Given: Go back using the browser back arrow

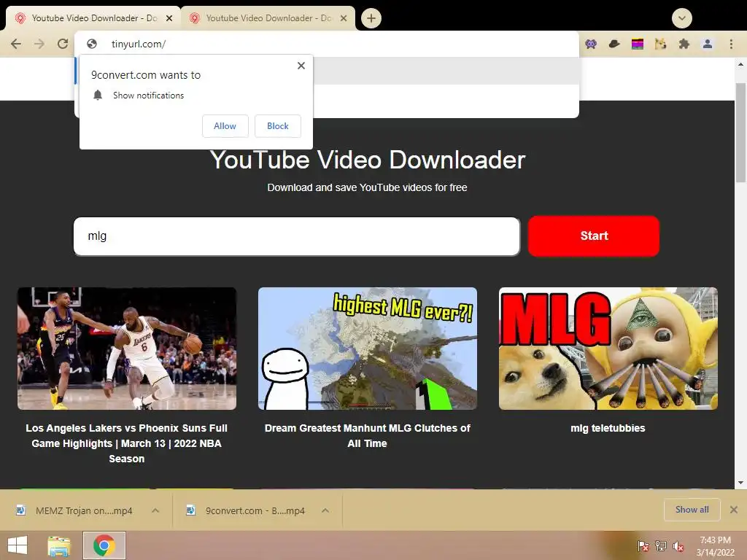Looking at the screenshot, I should coord(16,44).
